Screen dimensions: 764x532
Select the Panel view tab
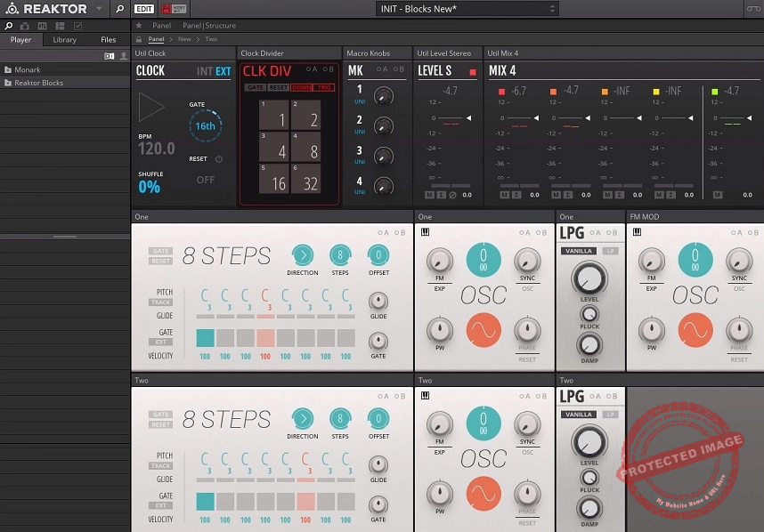(x=161, y=25)
